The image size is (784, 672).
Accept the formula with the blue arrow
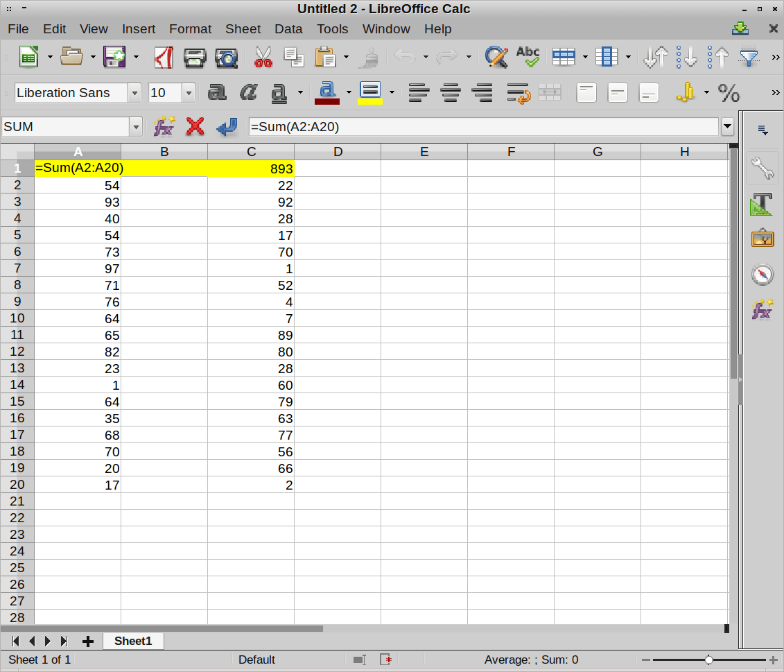coord(227,126)
